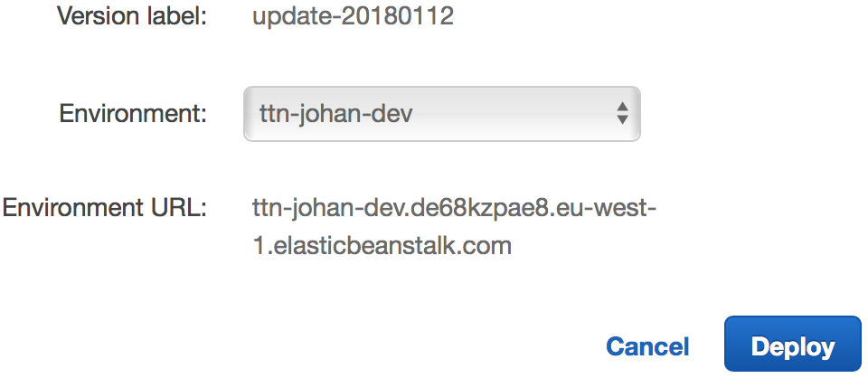This screenshot has width=868, height=378.
Task: Click the 'Environment URL:' field label
Action: coord(105,208)
